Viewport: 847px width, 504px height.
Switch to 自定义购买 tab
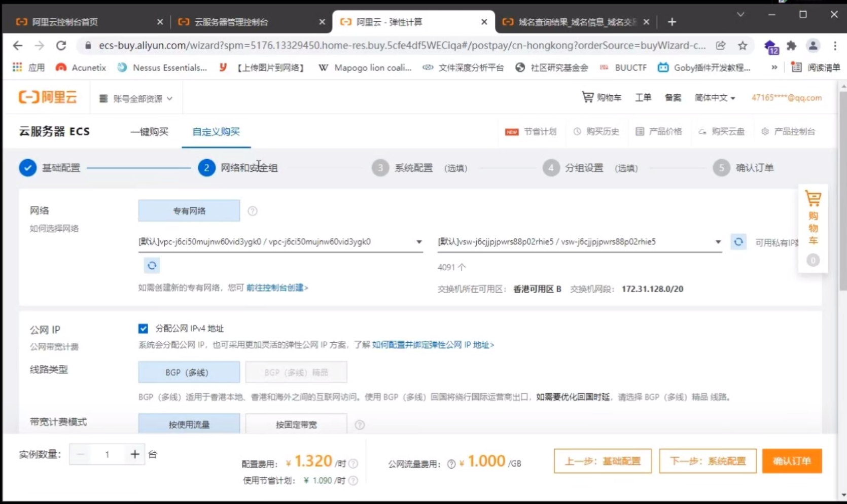click(216, 132)
